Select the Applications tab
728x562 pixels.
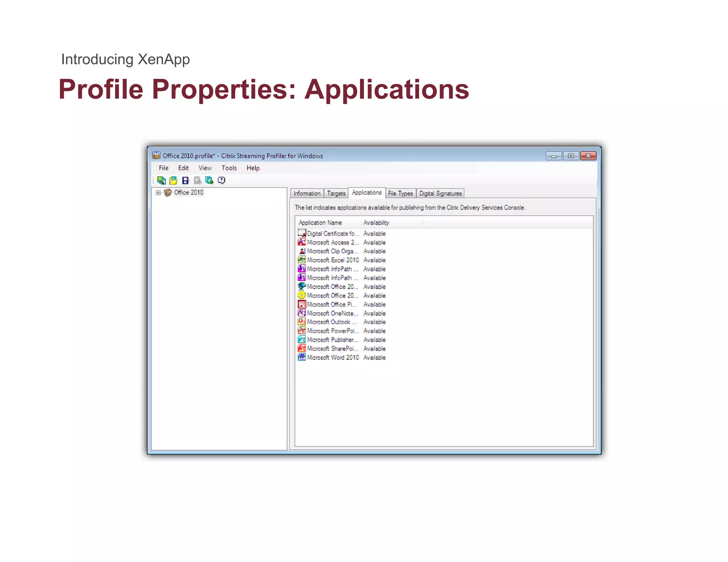pyautogui.click(x=367, y=193)
